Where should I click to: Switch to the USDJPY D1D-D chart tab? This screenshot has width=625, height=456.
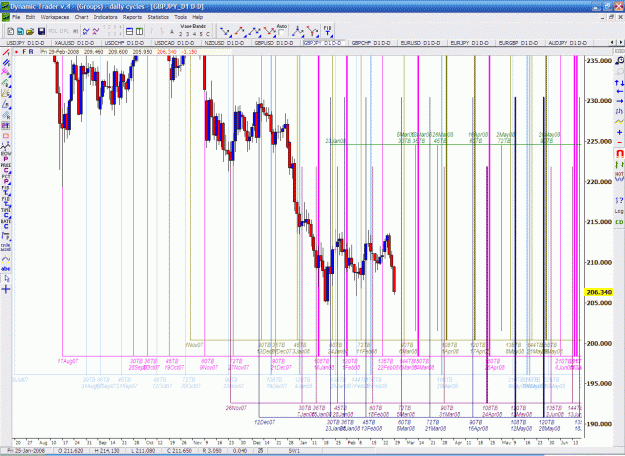point(26,43)
